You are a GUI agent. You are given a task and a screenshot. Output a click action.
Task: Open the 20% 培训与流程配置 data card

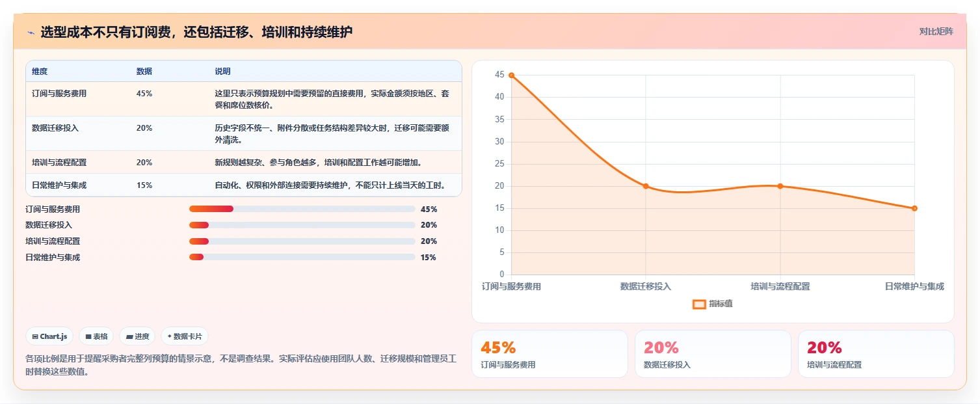[x=876, y=354]
